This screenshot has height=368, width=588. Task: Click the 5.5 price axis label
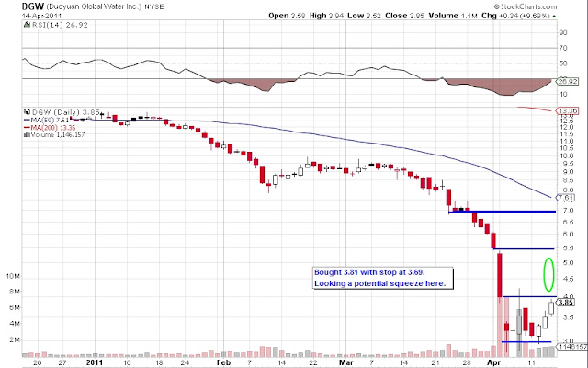[568, 248]
